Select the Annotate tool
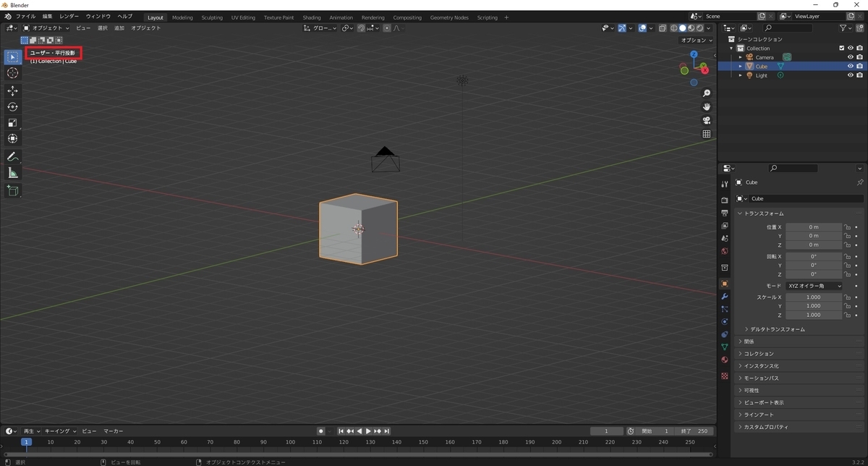The height and width of the screenshot is (466, 868). [x=12, y=157]
